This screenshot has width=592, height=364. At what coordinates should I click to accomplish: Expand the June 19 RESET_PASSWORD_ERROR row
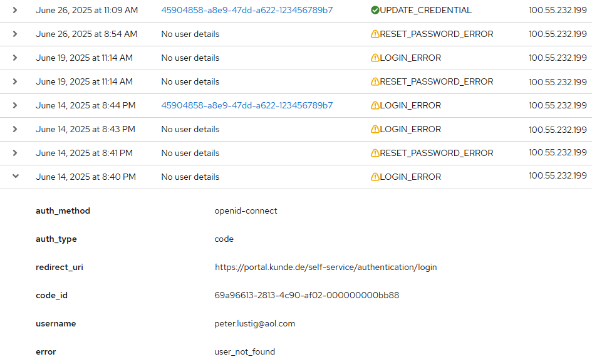[x=15, y=81]
